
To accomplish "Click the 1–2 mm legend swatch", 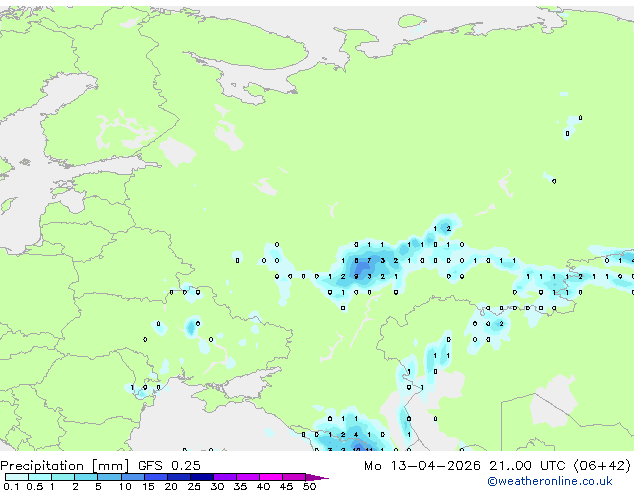I will (63, 477).
